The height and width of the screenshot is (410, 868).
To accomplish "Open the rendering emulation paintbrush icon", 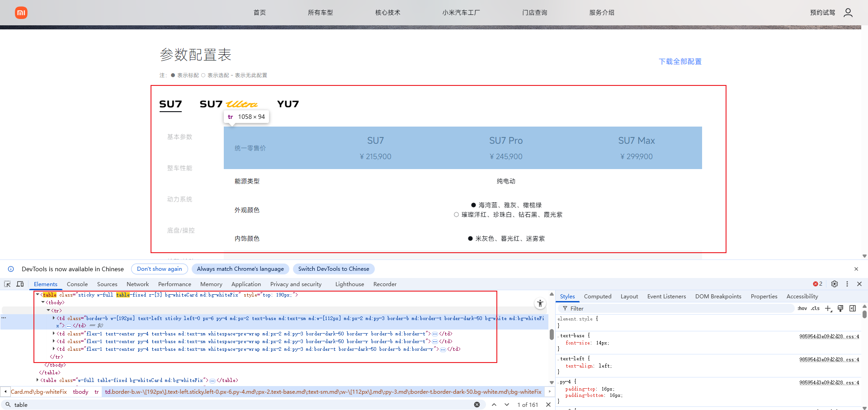I will 840,308.
